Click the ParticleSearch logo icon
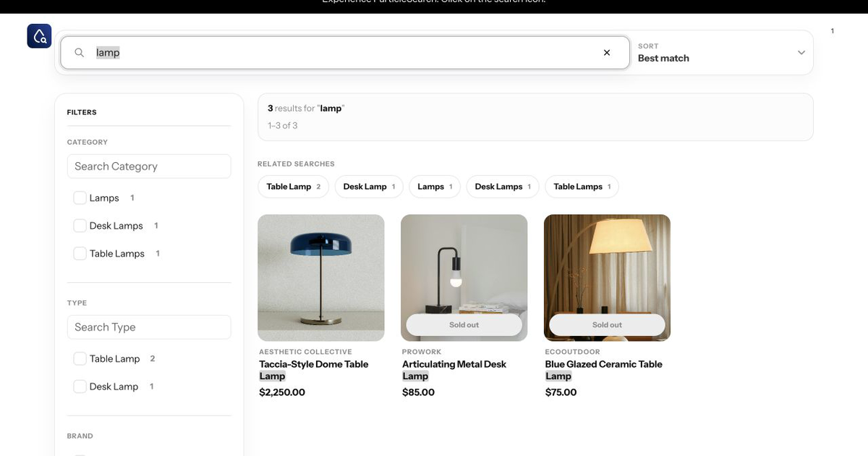The height and width of the screenshot is (456, 868). [x=39, y=35]
